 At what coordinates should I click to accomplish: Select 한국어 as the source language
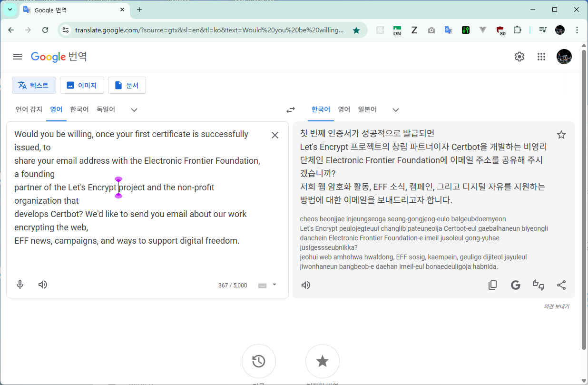(x=79, y=109)
